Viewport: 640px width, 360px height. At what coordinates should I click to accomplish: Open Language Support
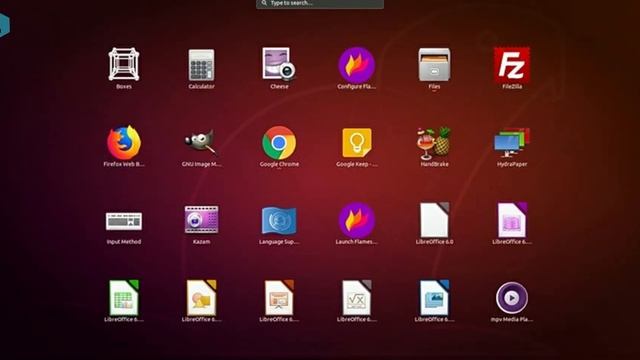pyautogui.click(x=279, y=220)
